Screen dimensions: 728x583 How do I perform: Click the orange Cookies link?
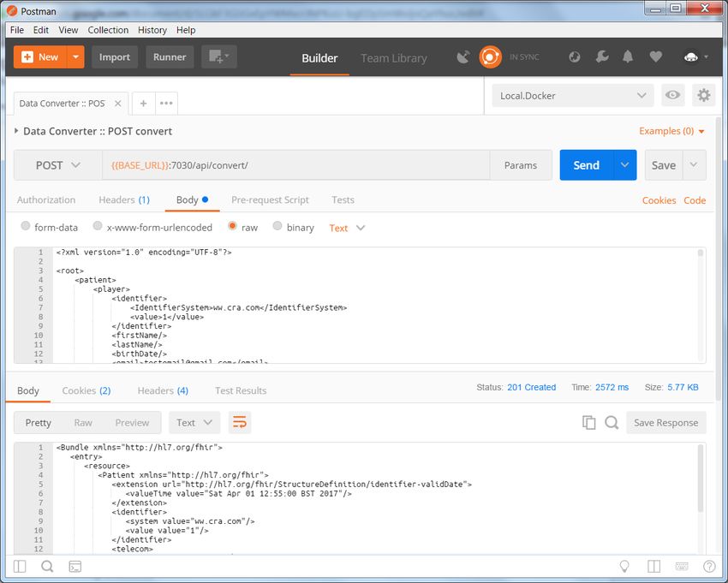pos(659,200)
